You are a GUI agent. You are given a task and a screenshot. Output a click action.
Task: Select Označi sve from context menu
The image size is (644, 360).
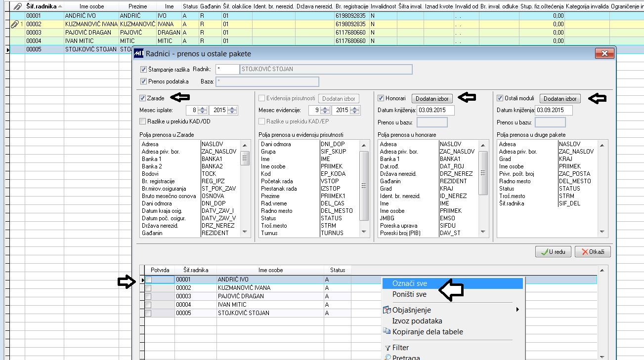452,283
